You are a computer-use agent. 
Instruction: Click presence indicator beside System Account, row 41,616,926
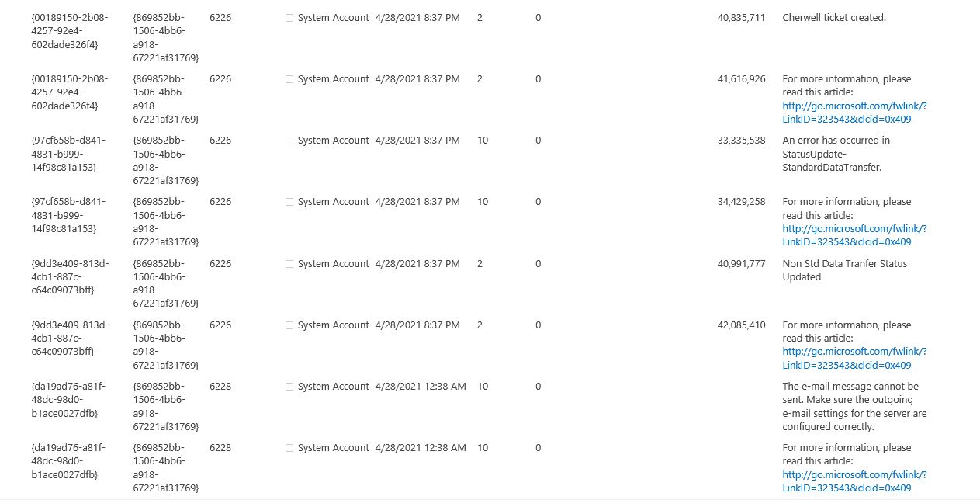[289, 79]
